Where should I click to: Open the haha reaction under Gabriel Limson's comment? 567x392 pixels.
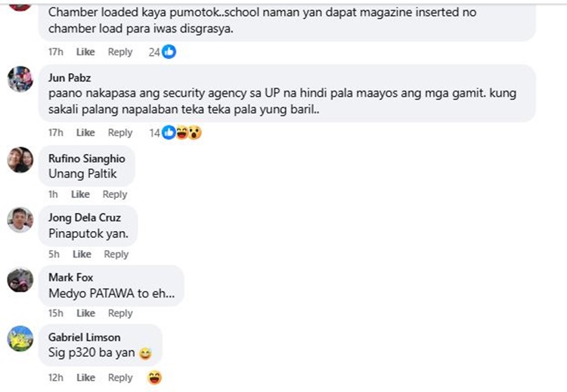click(155, 378)
